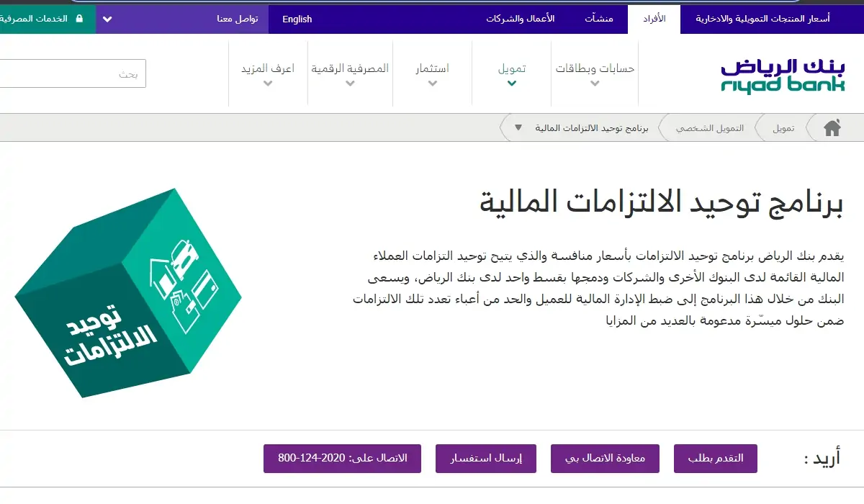The height and width of the screenshot is (504, 864).
Task: Expand the اعرف المزيد menu chevron
Action: pyautogui.click(x=268, y=84)
